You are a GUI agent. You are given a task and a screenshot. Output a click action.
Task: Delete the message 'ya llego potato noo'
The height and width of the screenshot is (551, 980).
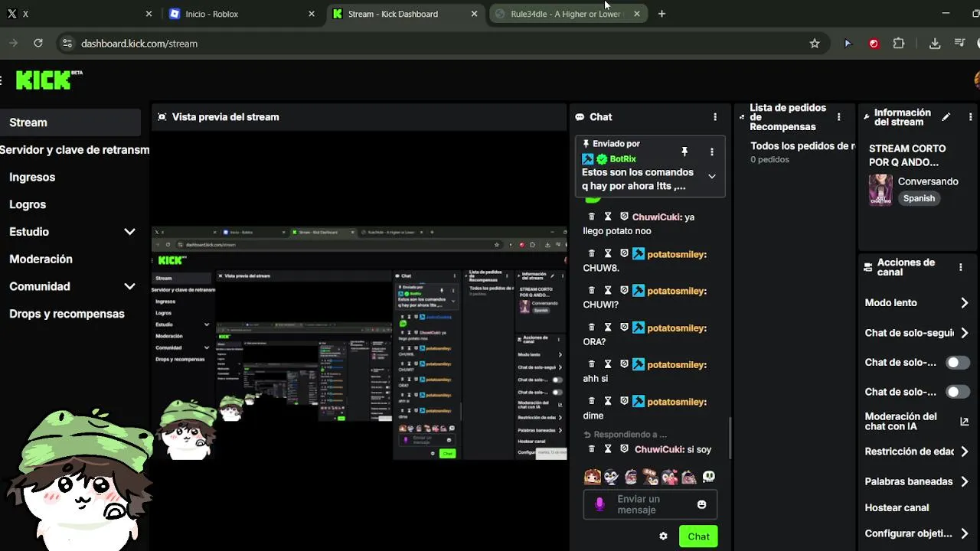[x=591, y=217]
